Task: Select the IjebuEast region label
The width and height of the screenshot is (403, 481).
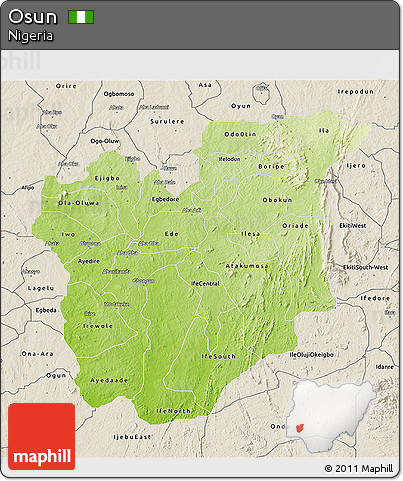Action: pyautogui.click(x=132, y=437)
